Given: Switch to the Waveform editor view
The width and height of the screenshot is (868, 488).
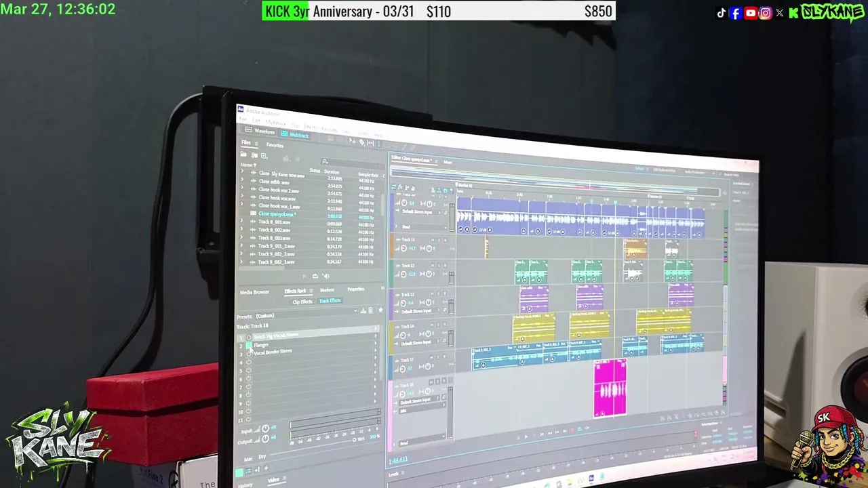Looking at the screenshot, I should point(260,131).
